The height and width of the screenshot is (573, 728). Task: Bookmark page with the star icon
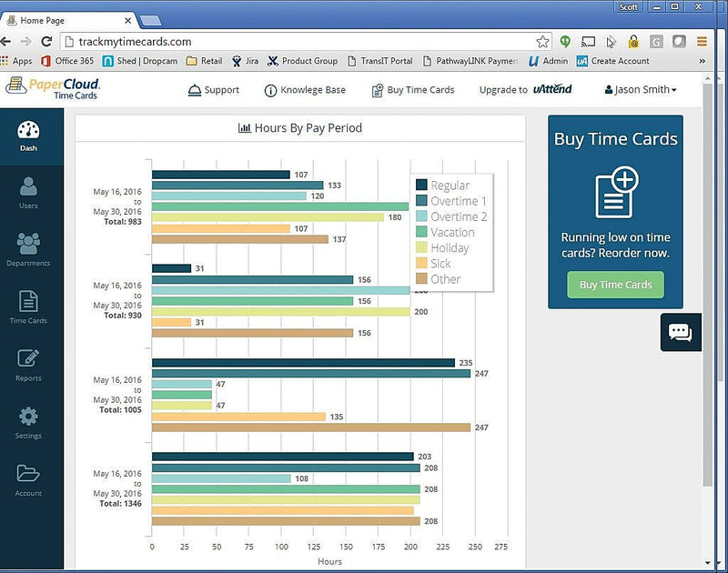click(542, 42)
